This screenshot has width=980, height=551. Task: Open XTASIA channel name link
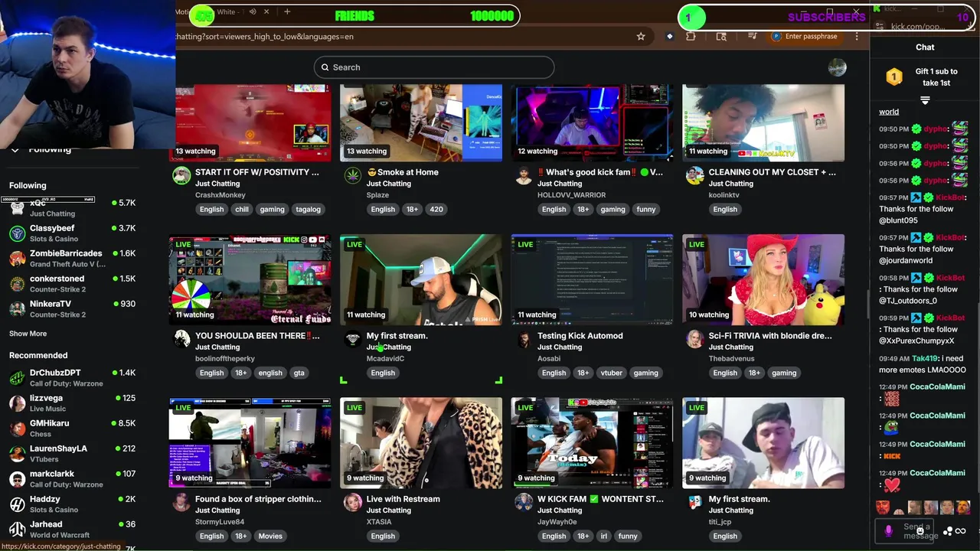tap(379, 522)
